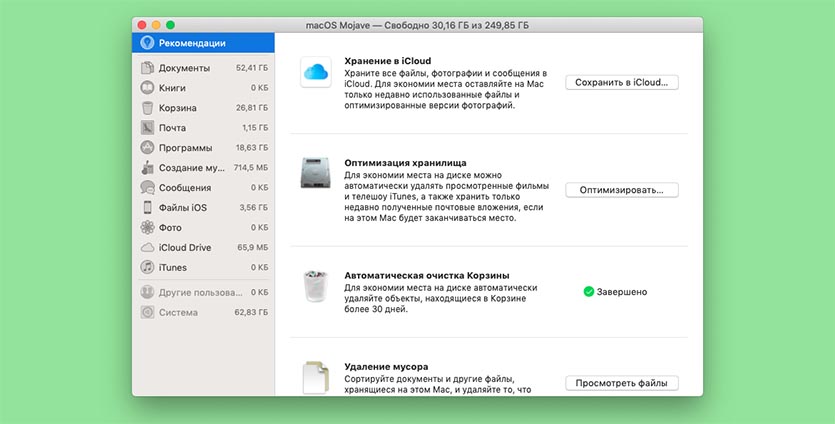Image resolution: width=835 pixels, height=424 pixels.
Task: Click the Фото flower icon
Action: [x=147, y=227]
